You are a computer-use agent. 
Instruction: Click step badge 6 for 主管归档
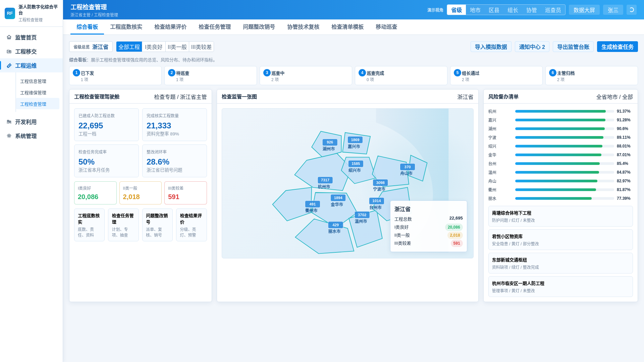click(x=553, y=73)
